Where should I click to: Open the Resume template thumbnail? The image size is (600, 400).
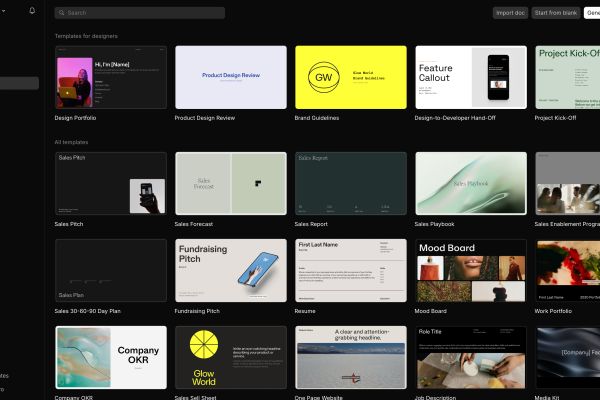(x=351, y=270)
